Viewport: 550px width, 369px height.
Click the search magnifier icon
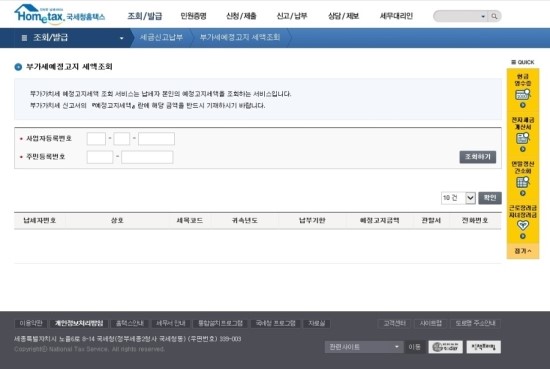coord(494,16)
